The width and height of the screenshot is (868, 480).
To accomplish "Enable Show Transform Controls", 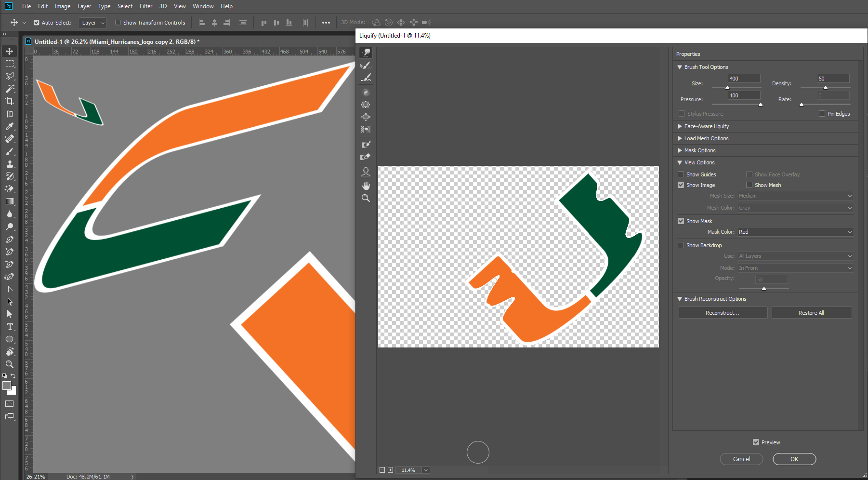I will [118, 23].
